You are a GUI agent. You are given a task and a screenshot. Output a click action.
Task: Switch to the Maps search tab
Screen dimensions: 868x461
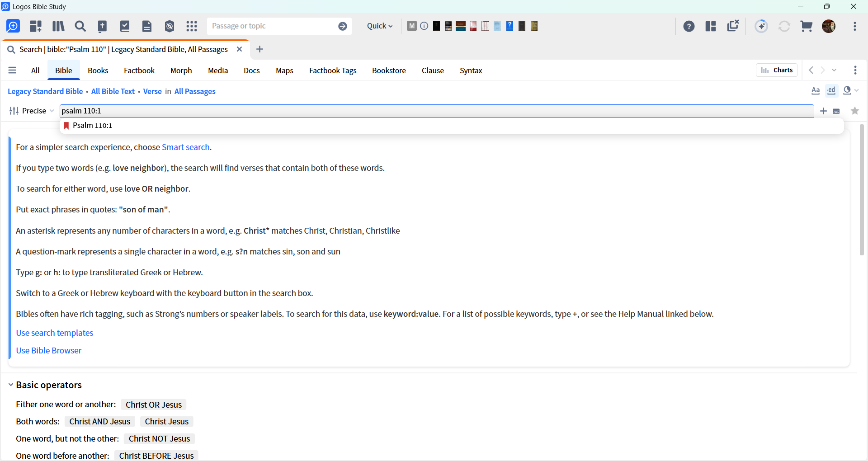click(285, 71)
